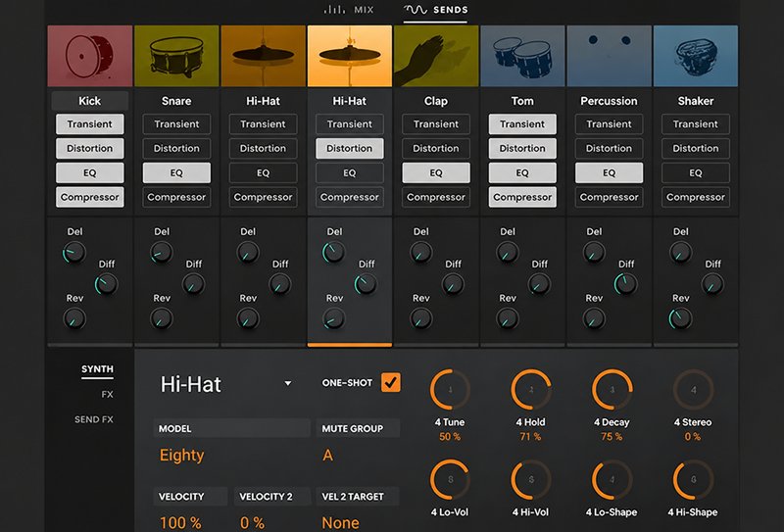The height and width of the screenshot is (532, 784).
Task: Click the Percussion channel name label
Action: coord(609,101)
